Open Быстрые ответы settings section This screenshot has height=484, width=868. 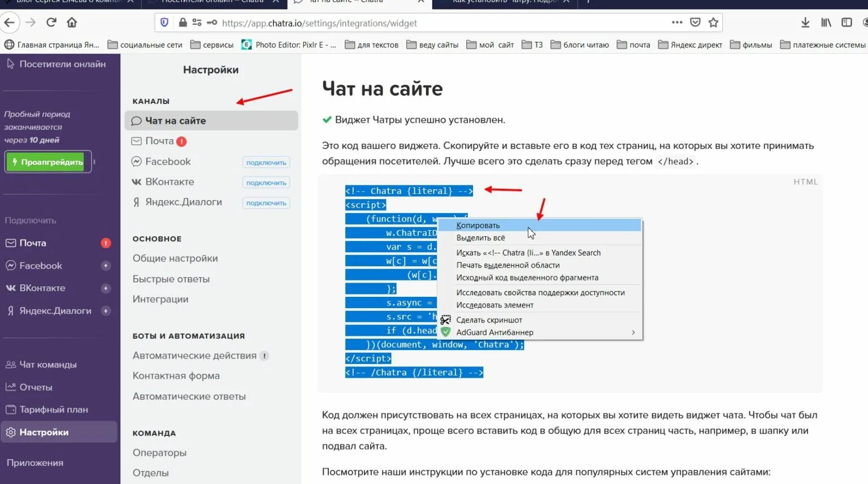click(171, 279)
